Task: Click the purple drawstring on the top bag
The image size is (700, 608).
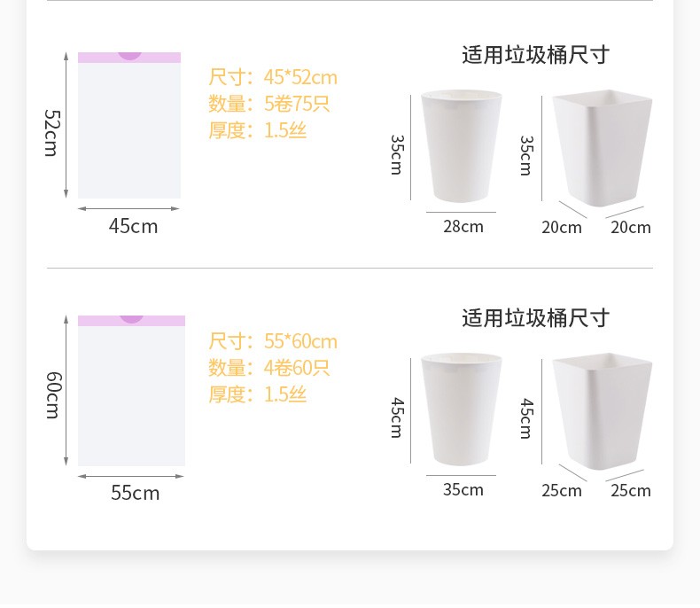Action: [x=129, y=57]
